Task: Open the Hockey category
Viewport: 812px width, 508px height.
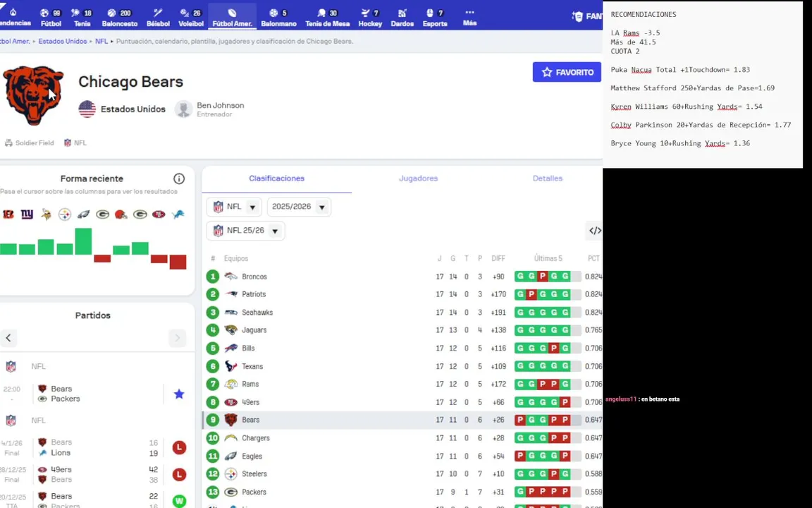Action: [x=370, y=18]
